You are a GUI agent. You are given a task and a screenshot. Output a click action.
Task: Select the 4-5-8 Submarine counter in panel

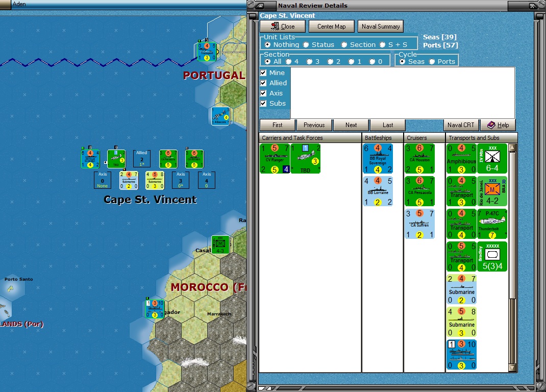coord(461,322)
